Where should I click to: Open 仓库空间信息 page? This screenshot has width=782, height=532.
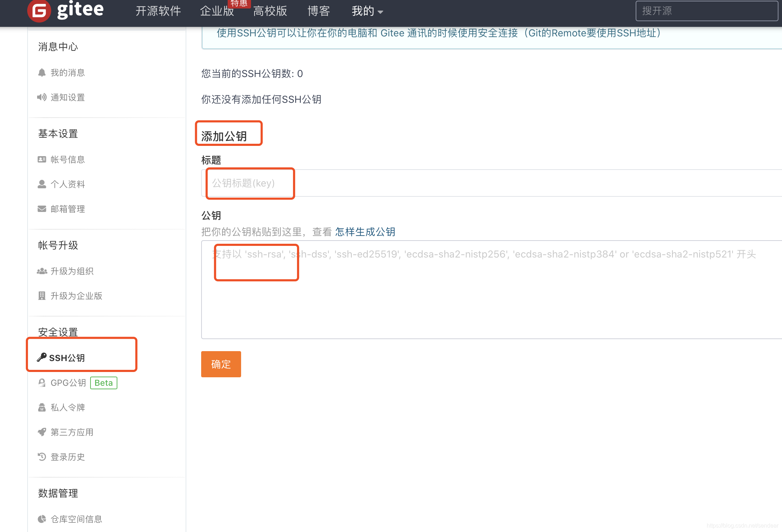[x=76, y=519]
